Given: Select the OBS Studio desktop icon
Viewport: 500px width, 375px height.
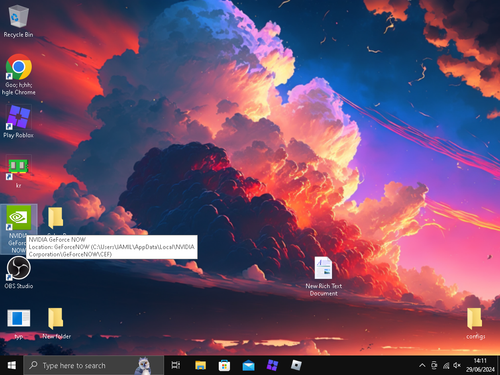Looking at the screenshot, I should coord(18,272).
